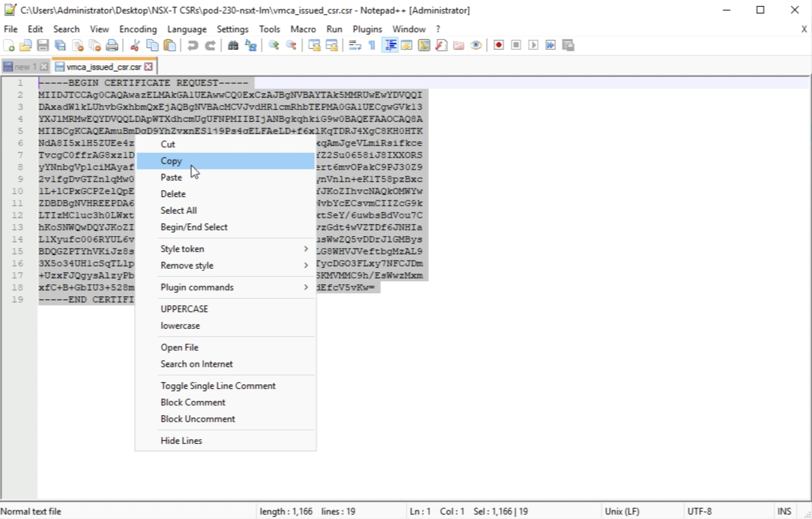Open the Encoding menu
Screen dimensions: 812x519
138,29
